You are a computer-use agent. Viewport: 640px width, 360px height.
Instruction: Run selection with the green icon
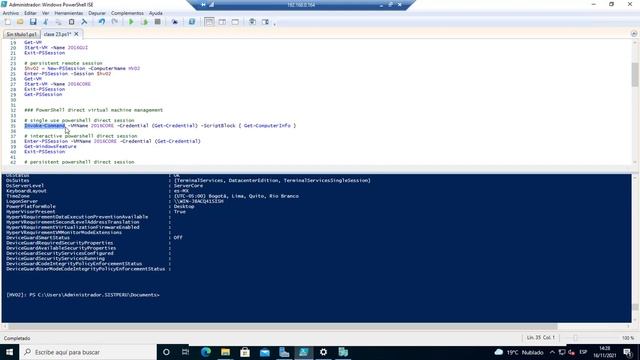pyautogui.click(x=144, y=22)
